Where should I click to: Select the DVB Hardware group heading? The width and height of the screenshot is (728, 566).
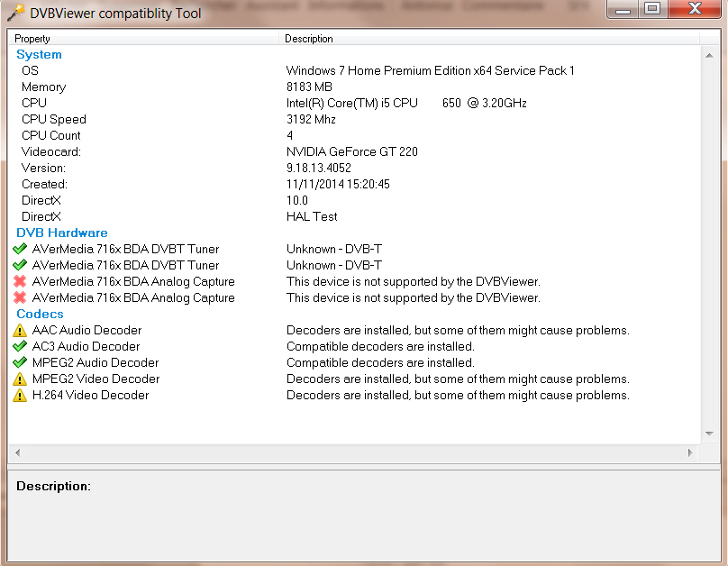pyautogui.click(x=62, y=233)
